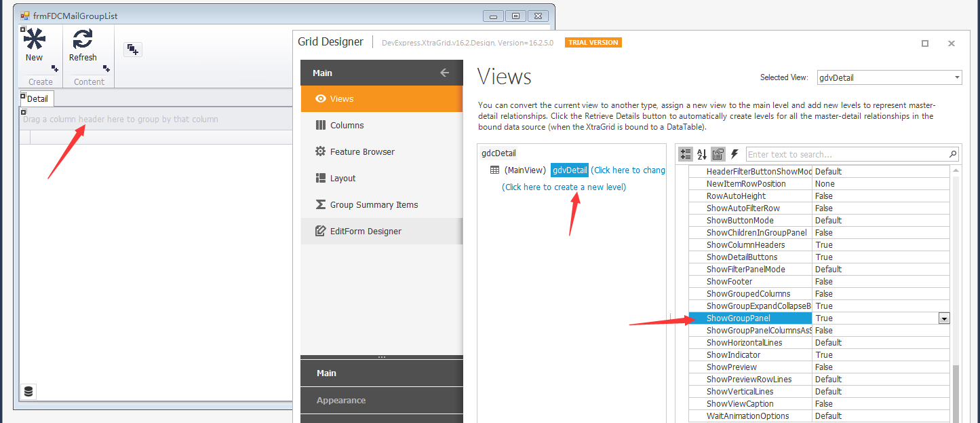The image size is (980, 423).
Task: Open the Layout page
Action: tap(382, 178)
